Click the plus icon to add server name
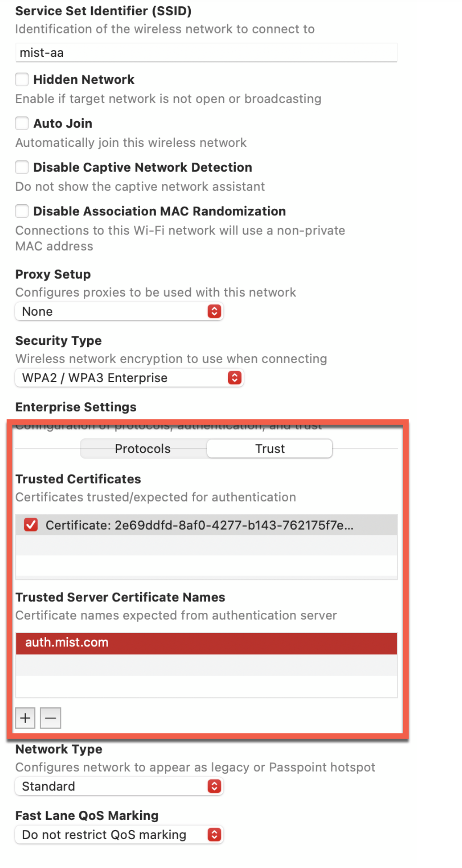The height and width of the screenshot is (868, 462). tap(25, 718)
